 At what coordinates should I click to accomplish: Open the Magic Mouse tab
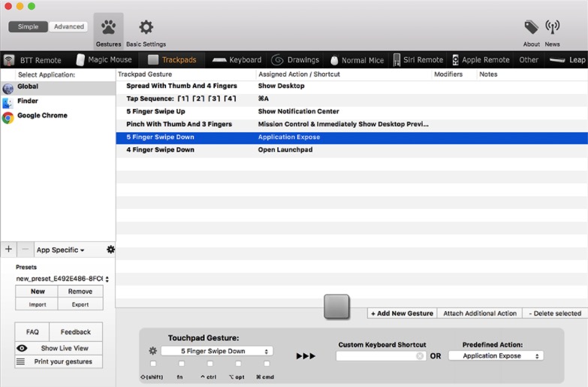[104, 59]
